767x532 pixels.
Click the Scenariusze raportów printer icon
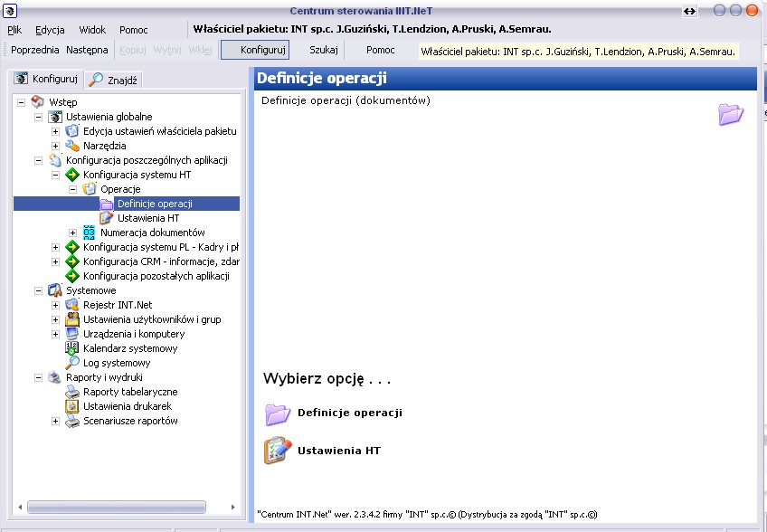(x=72, y=421)
